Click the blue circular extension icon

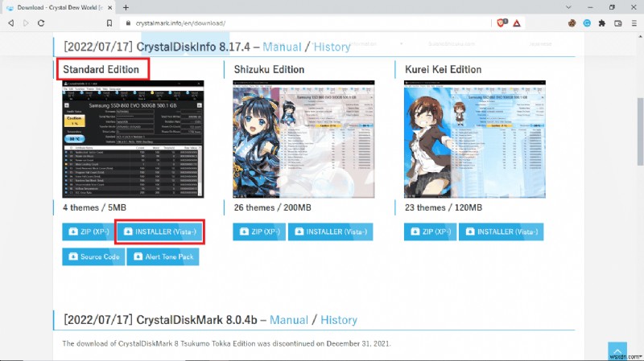[x=587, y=23]
